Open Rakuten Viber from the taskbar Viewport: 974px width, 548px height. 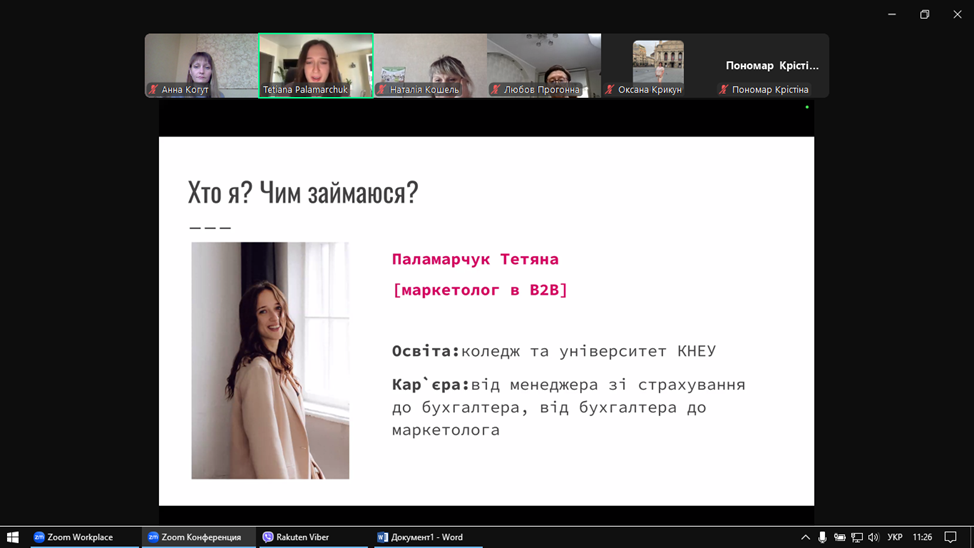pos(296,537)
